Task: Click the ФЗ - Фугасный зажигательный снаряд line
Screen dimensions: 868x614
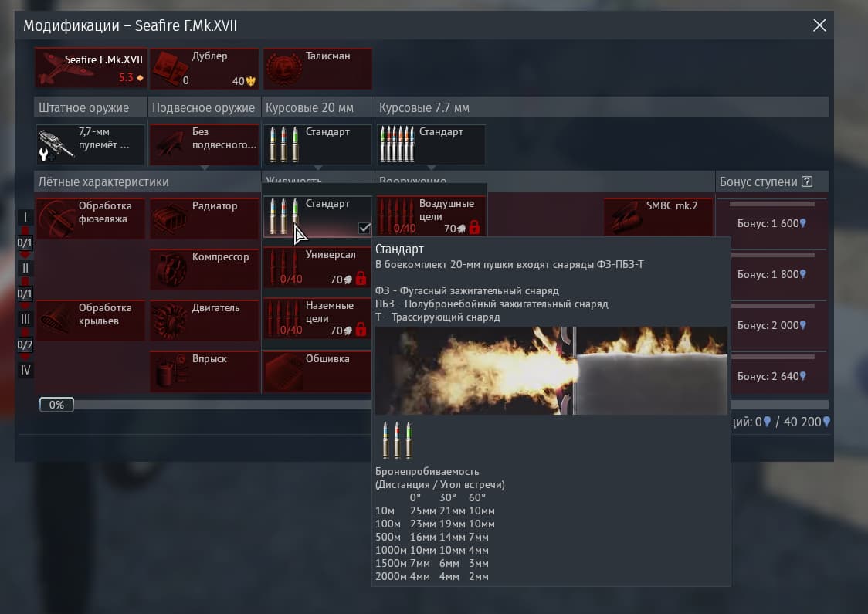Action: [467, 290]
